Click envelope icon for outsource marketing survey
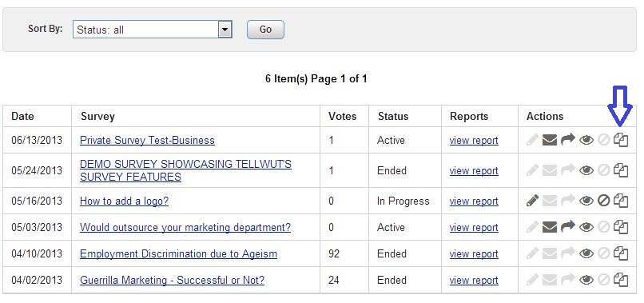Image resolution: width=644 pixels, height=303 pixels. pyautogui.click(x=550, y=227)
